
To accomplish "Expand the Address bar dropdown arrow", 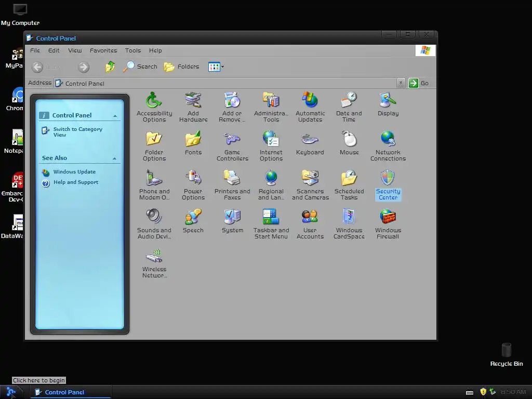I will [x=401, y=83].
